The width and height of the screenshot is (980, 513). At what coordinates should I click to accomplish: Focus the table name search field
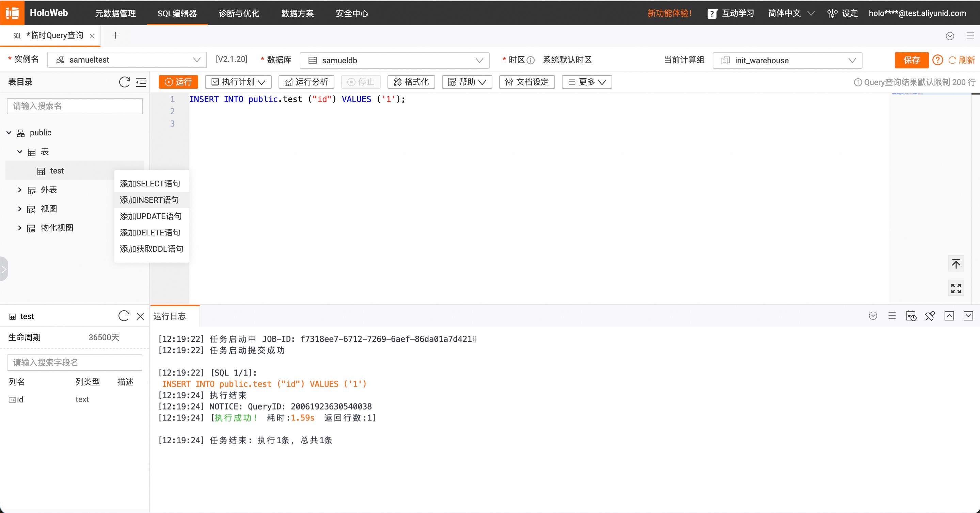pos(75,106)
